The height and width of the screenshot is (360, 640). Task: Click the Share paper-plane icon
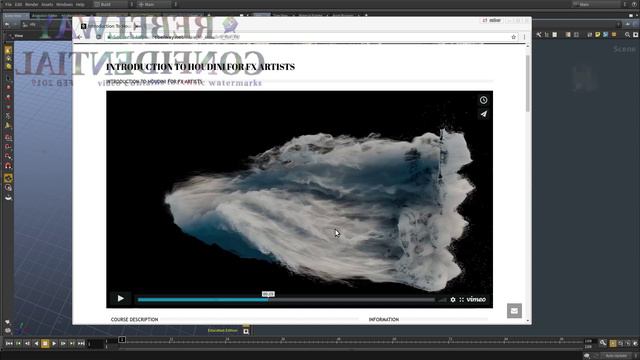pos(483,114)
